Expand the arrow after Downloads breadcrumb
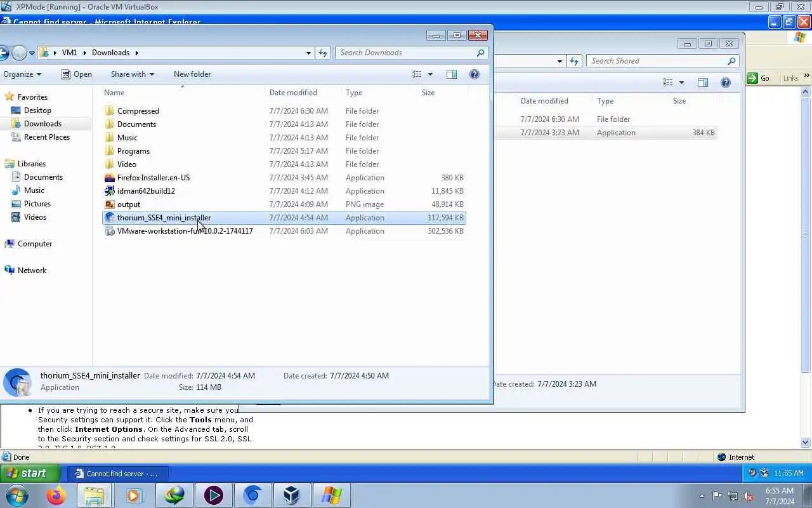Viewport: 812px width, 508px height. click(x=136, y=53)
